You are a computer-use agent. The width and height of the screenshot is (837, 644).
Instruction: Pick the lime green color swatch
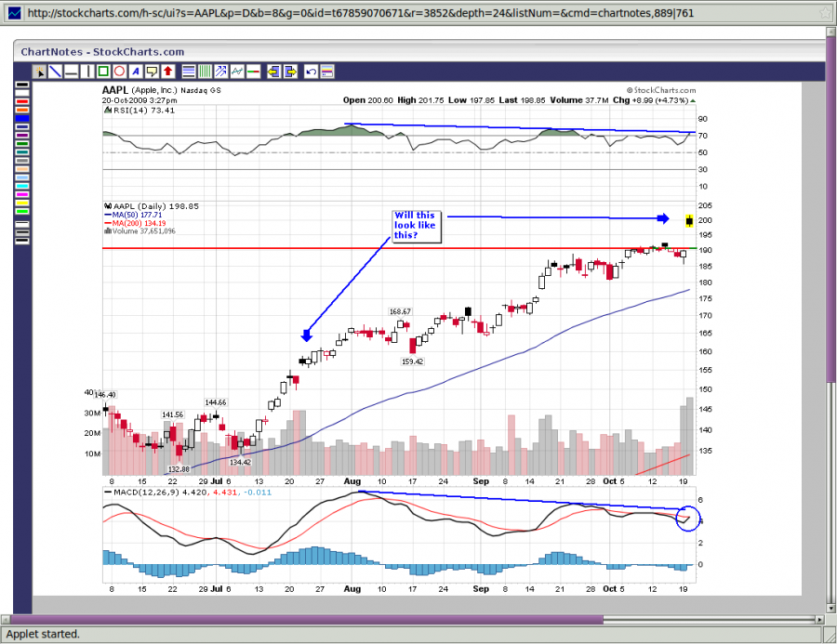(22, 211)
